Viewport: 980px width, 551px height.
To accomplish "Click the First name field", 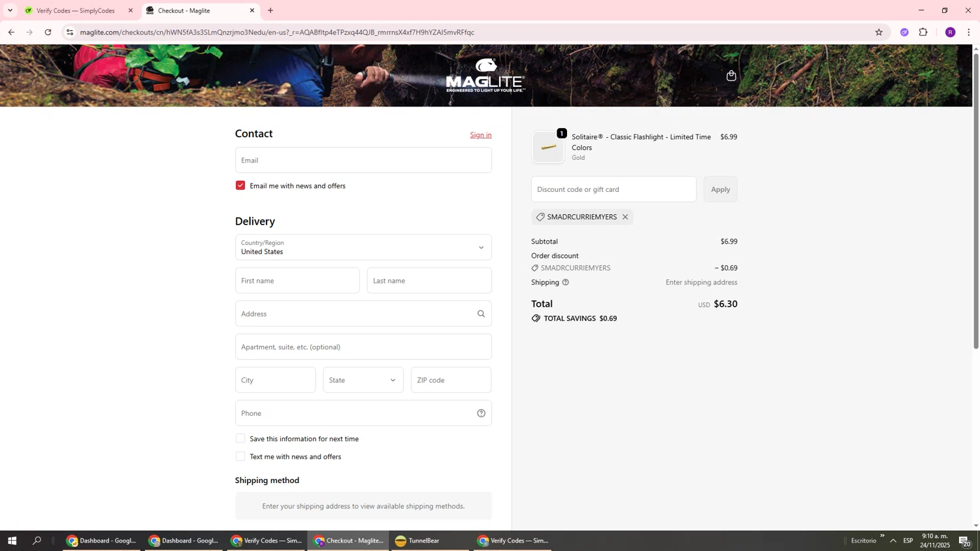I will coord(297,281).
